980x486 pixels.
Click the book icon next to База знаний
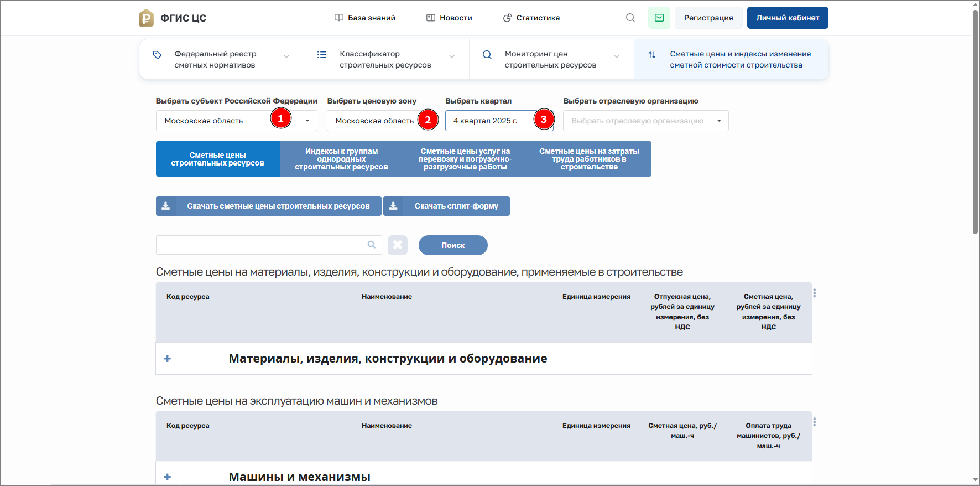tap(339, 18)
